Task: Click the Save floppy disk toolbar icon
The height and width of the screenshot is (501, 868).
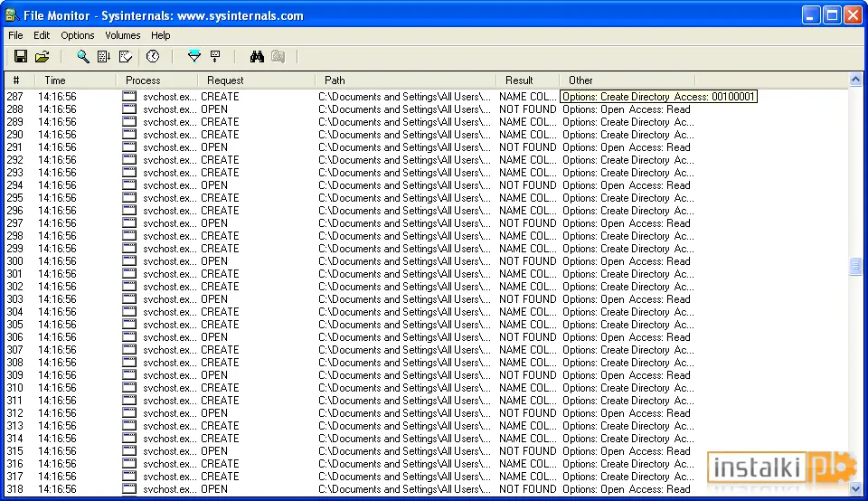Action: point(21,56)
